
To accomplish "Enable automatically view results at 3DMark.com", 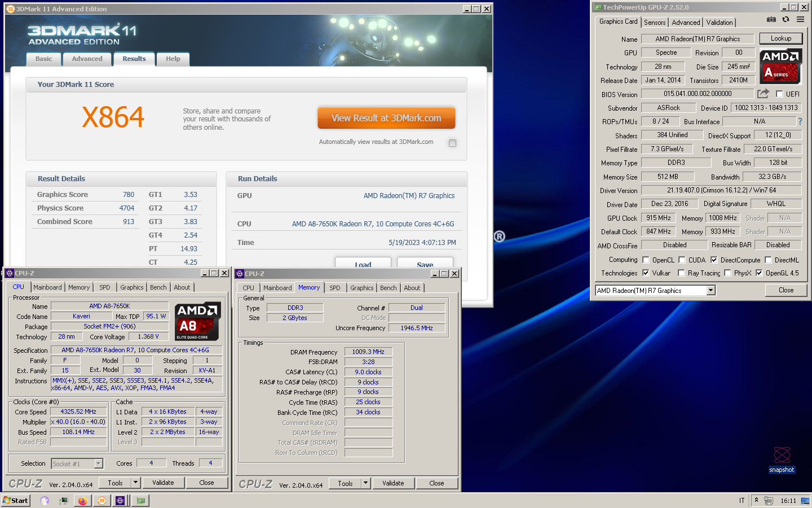I will 452,143.
